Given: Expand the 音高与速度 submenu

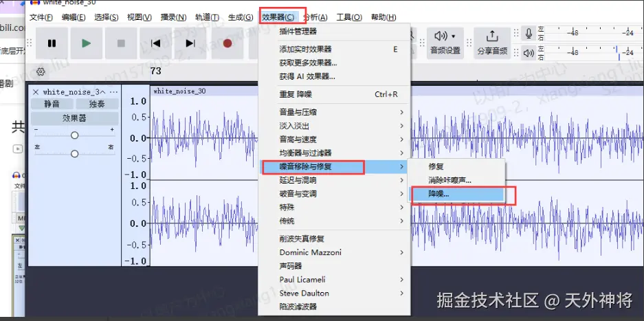Looking at the screenshot, I should (334, 140).
